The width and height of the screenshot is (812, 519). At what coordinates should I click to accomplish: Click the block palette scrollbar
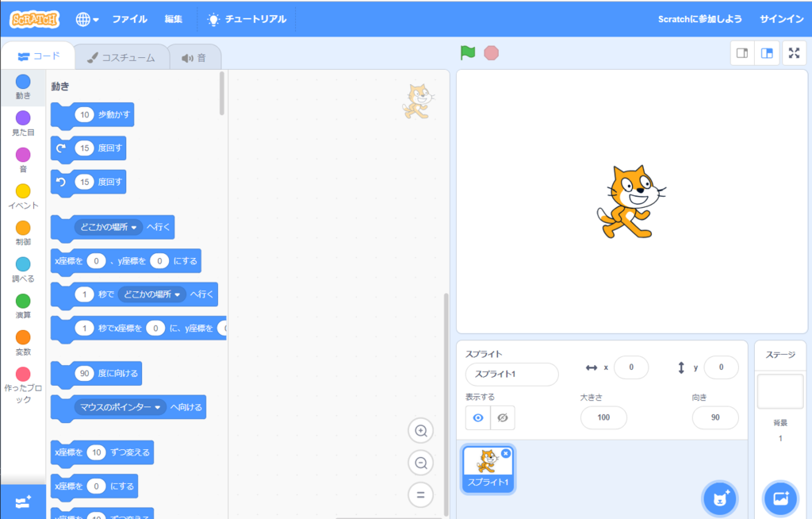click(x=222, y=94)
